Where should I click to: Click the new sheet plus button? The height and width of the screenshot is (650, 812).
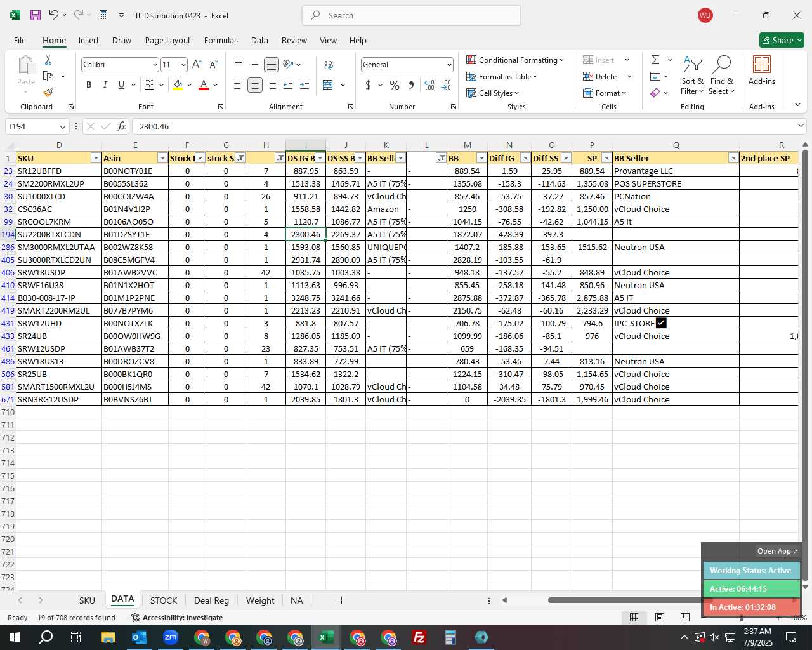pyautogui.click(x=341, y=600)
